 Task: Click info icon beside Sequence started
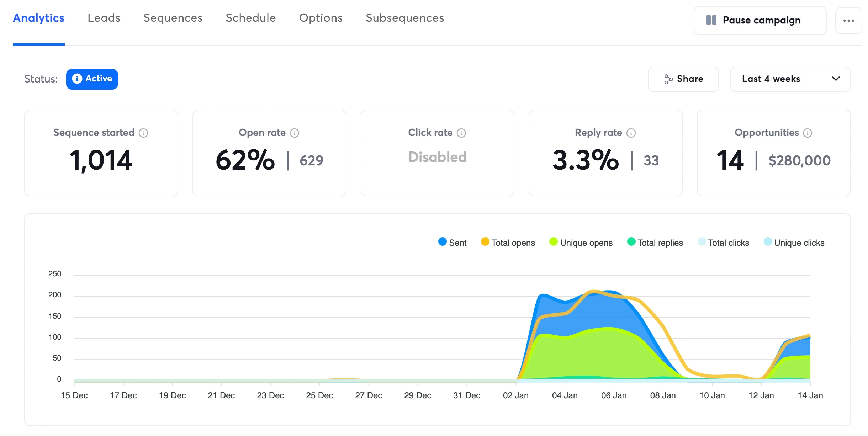[x=143, y=133]
